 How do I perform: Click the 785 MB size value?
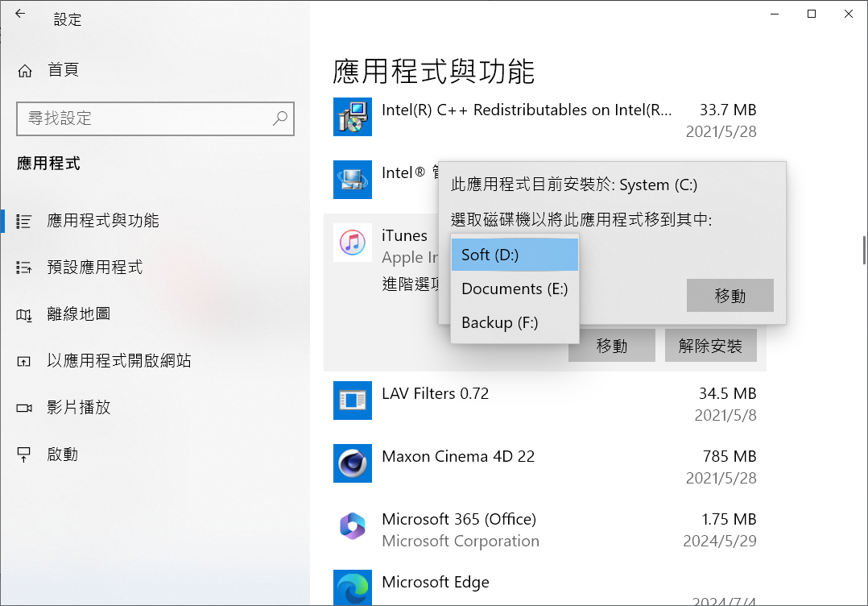pos(730,456)
